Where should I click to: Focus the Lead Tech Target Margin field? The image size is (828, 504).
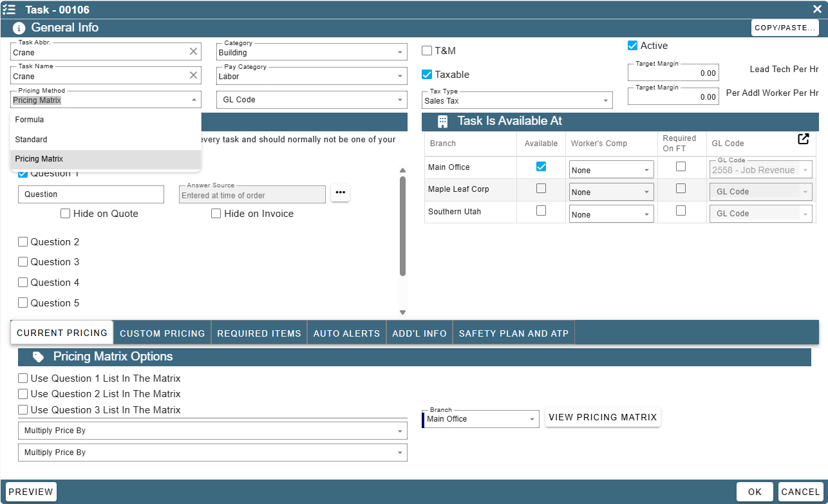click(673, 72)
